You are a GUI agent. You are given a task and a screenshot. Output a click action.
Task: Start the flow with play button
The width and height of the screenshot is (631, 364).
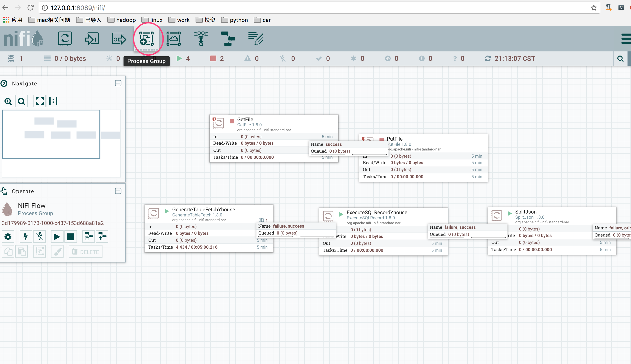(x=57, y=237)
